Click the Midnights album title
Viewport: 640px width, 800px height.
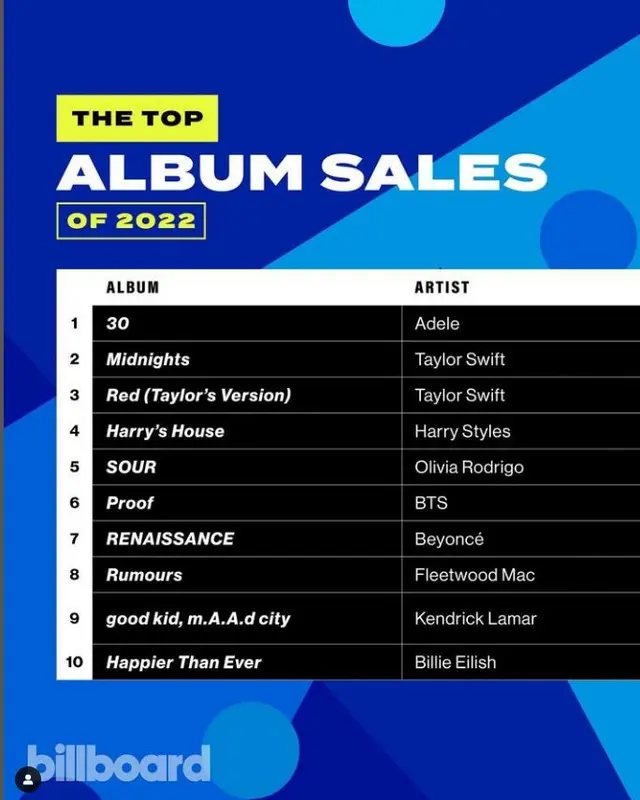148,360
